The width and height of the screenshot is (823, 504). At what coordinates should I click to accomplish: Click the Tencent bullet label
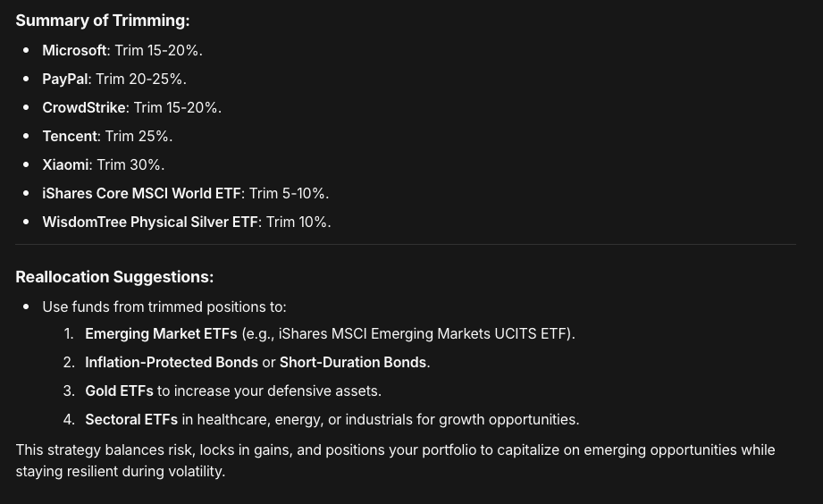(69, 137)
